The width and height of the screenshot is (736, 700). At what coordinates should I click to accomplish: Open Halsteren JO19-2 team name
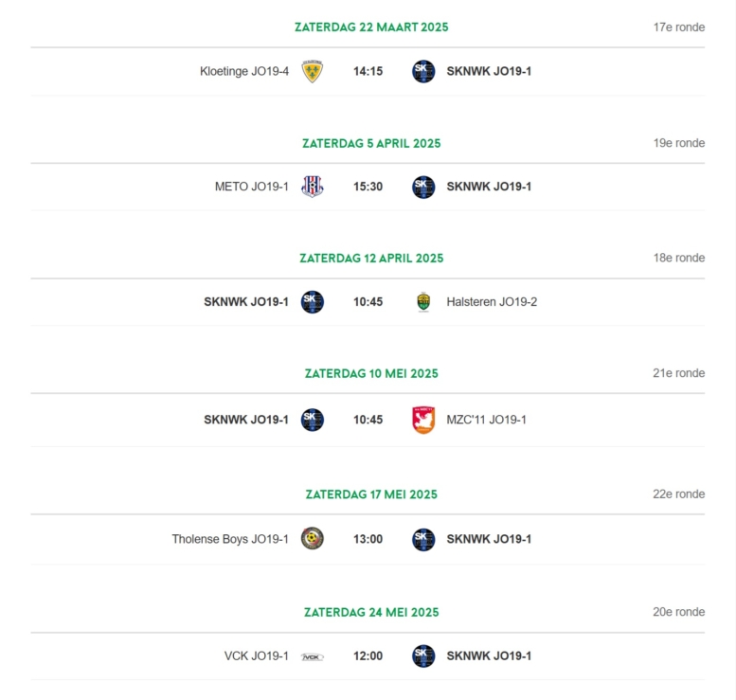(492, 302)
